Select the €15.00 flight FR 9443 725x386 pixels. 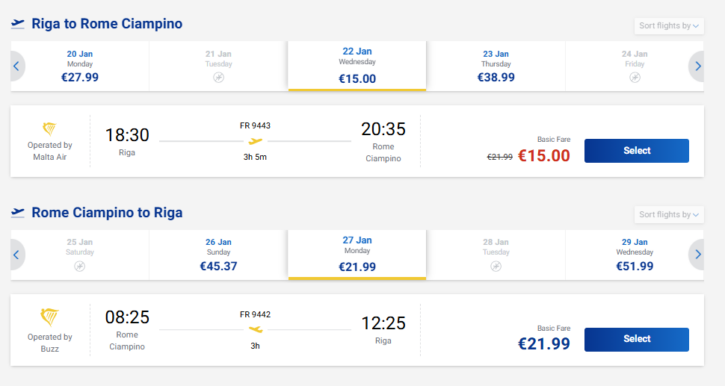click(637, 151)
